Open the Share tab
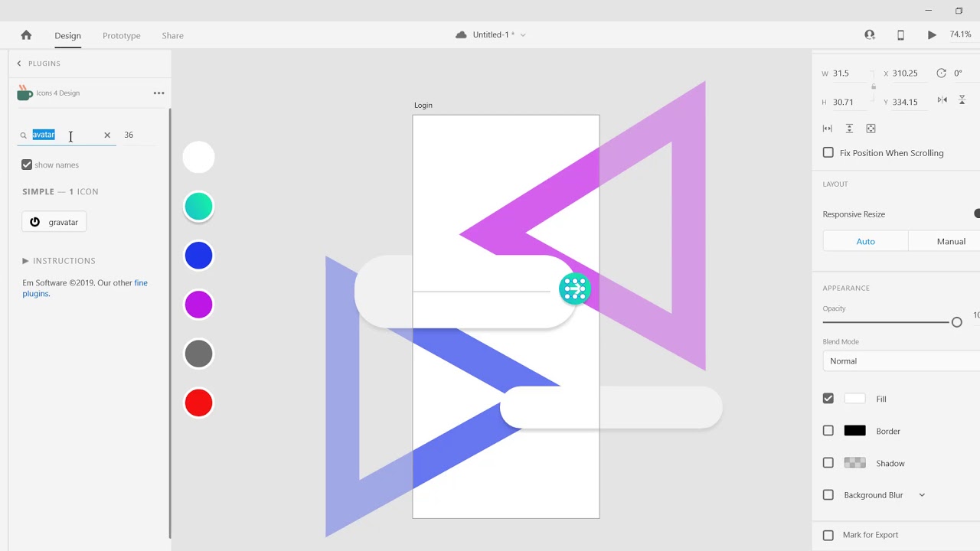Viewport: 980px width, 551px height. (172, 36)
